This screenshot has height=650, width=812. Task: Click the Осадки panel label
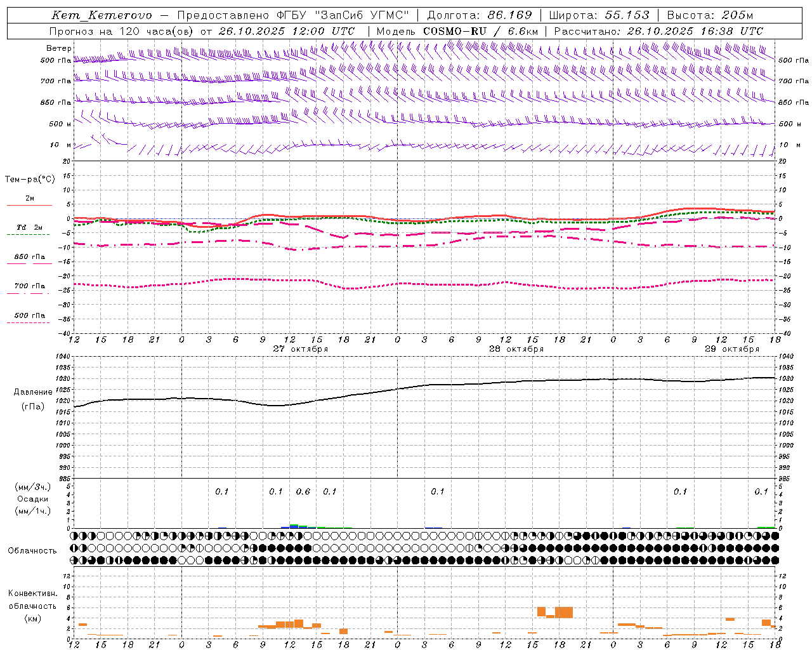(33, 499)
